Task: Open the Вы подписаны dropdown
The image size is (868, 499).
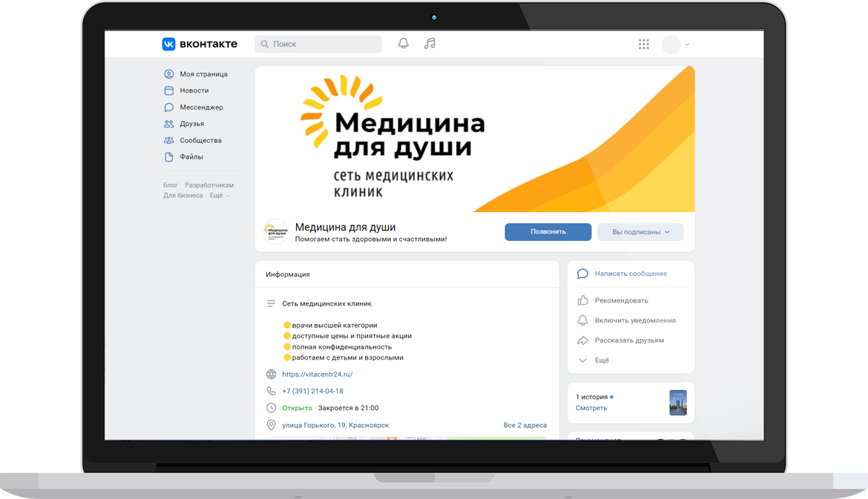Action: click(x=640, y=232)
